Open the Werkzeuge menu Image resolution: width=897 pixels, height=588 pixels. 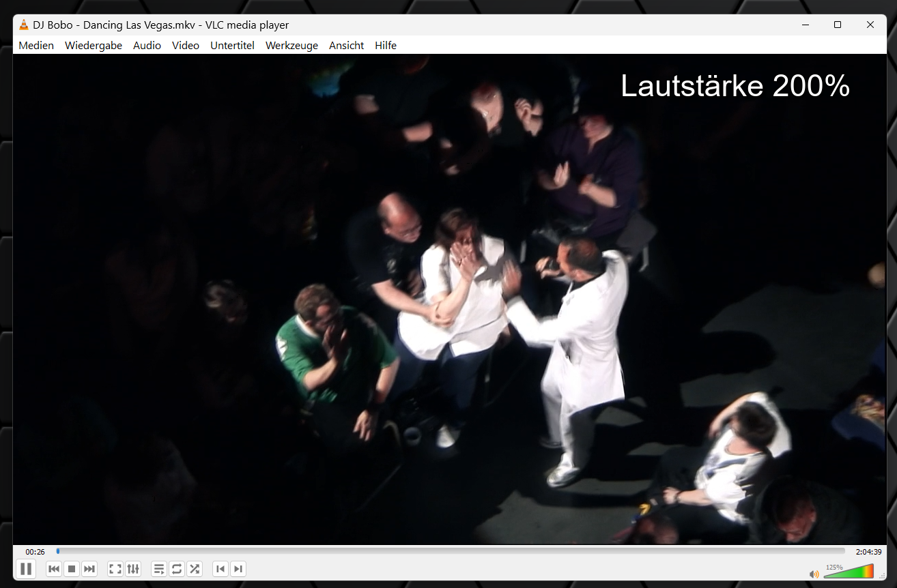pos(291,46)
